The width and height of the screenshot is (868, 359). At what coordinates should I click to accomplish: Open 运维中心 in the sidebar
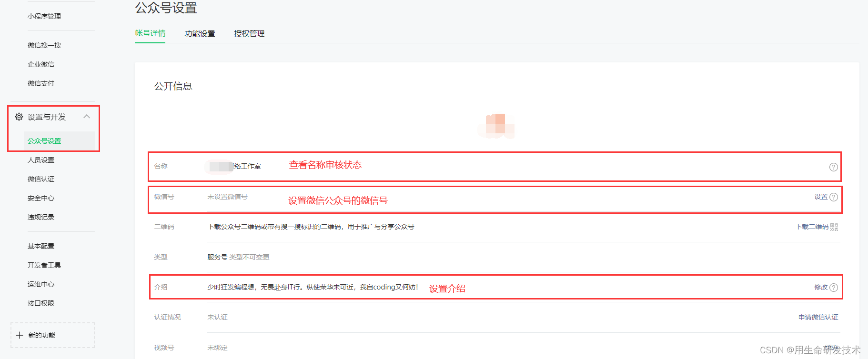coord(41,284)
